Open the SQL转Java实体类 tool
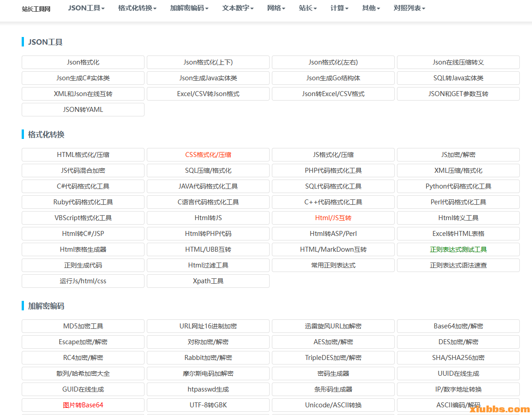532x415 pixels. [x=458, y=78]
